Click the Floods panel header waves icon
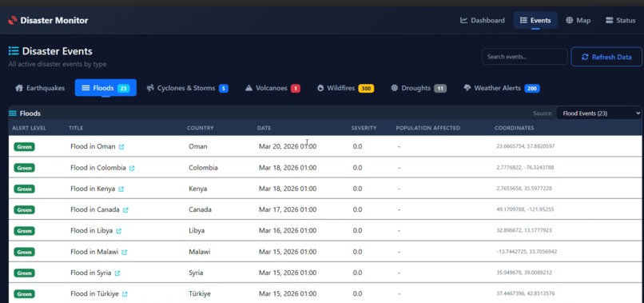The width and height of the screenshot is (644, 303). (x=13, y=114)
